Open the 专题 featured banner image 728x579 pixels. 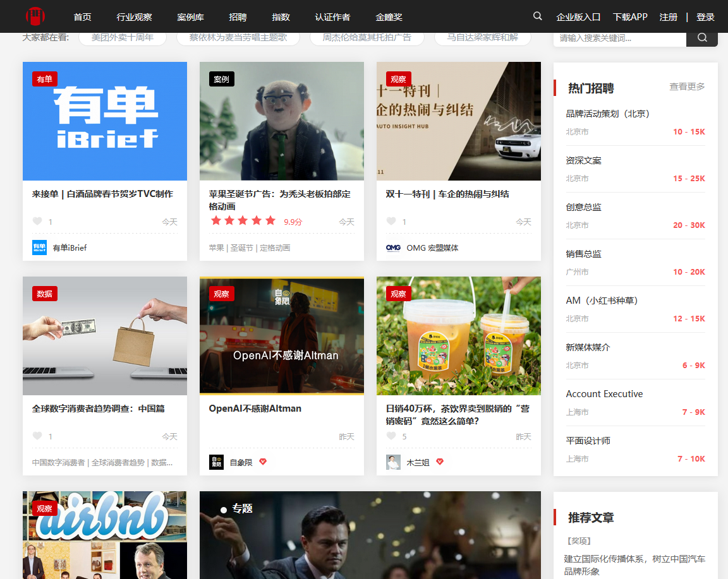370,535
